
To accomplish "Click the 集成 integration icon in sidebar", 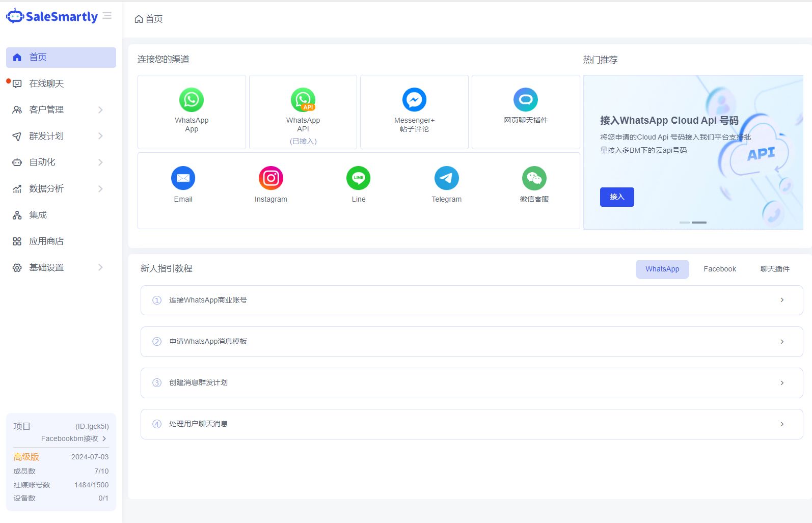I will click(17, 215).
